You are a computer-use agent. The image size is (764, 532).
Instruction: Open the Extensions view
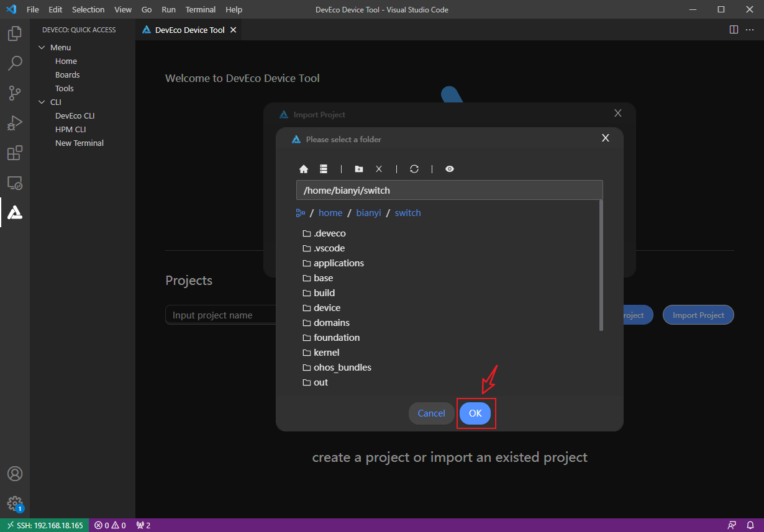(x=15, y=153)
